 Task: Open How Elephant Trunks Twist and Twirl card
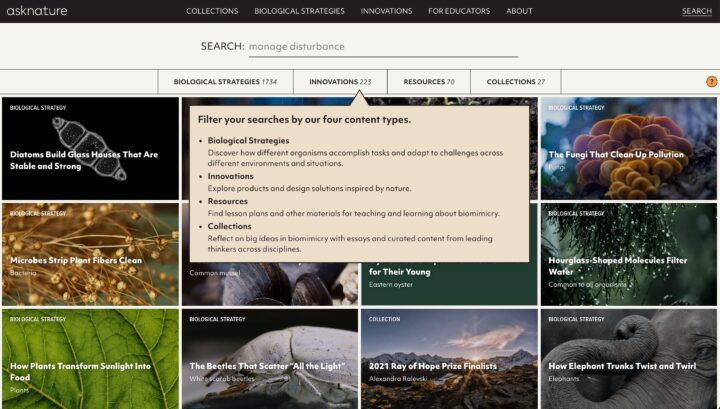tap(629, 359)
